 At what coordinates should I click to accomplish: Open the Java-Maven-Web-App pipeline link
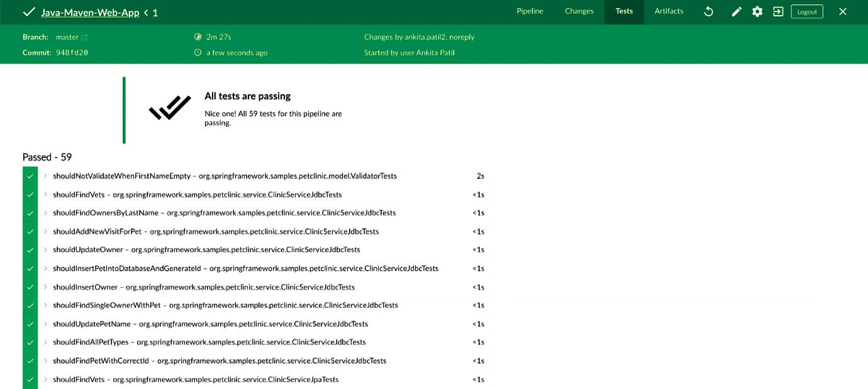coord(90,13)
